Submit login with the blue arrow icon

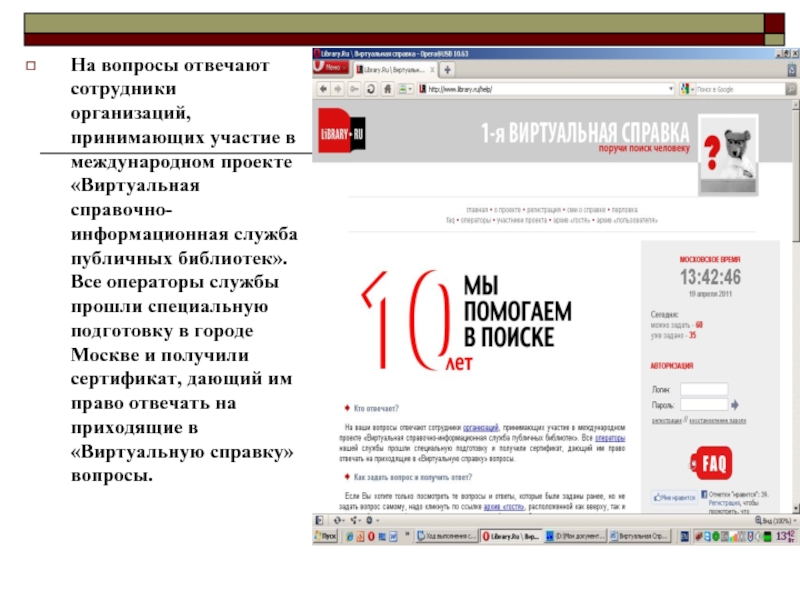[735, 405]
